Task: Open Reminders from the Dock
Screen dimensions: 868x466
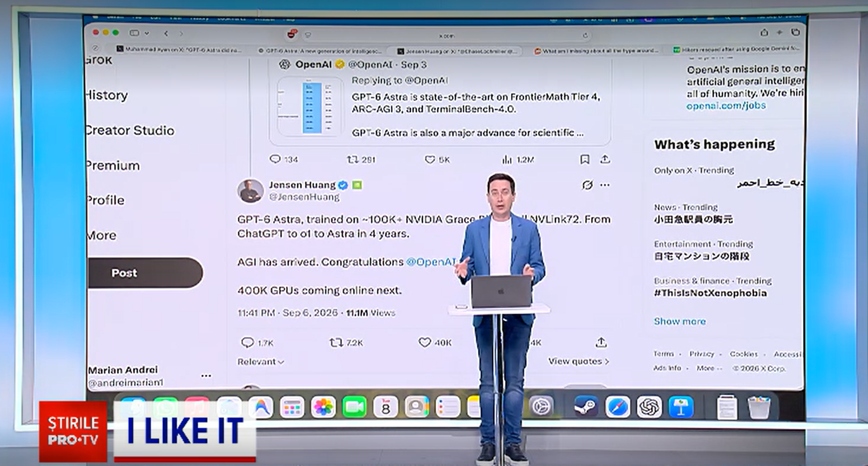Action: pyautogui.click(x=447, y=407)
